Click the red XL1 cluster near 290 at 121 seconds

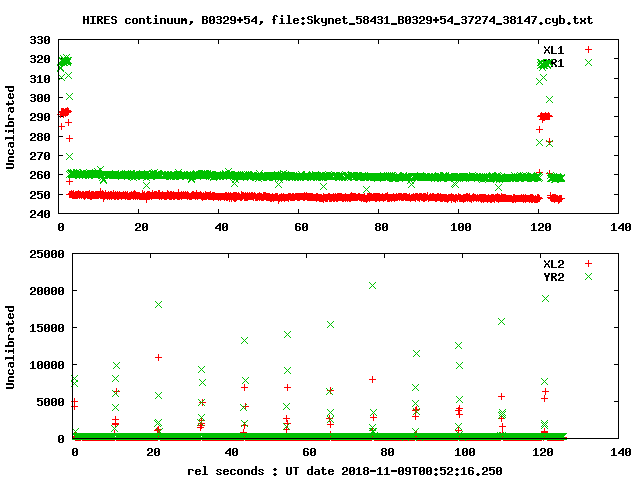click(544, 117)
